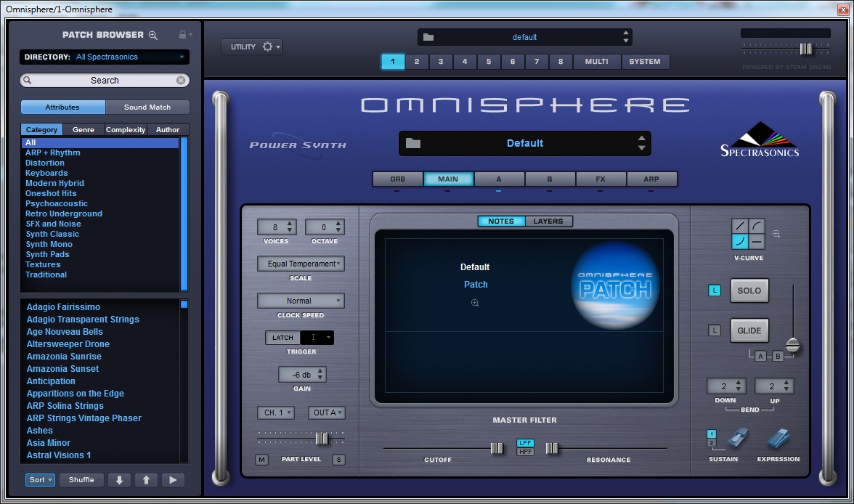Screen dimensions: 854x504
Task: Step patch selector up arrow
Action: (642, 139)
